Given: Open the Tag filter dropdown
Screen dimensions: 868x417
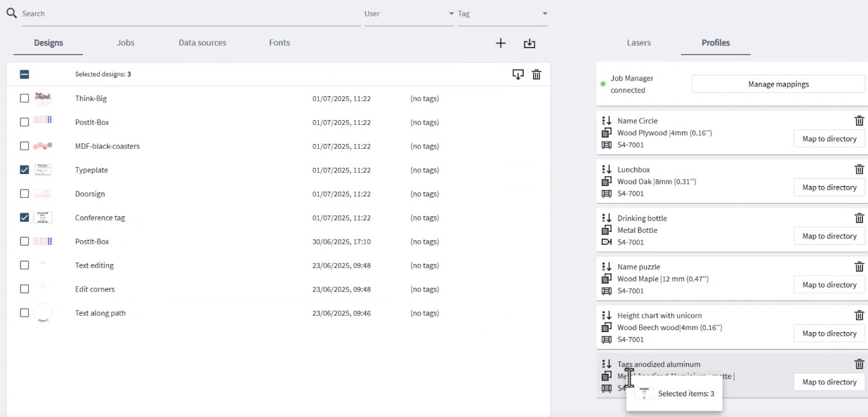Looking at the screenshot, I should pos(502,13).
